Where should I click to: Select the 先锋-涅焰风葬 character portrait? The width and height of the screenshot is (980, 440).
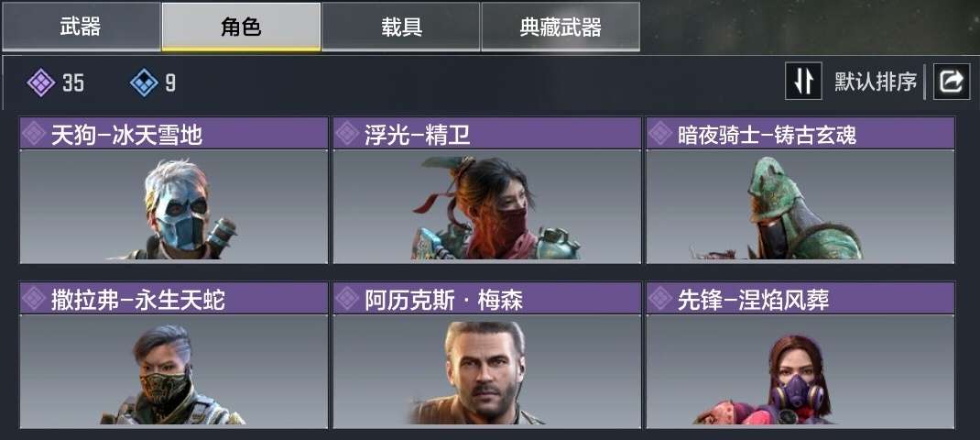pyautogui.click(x=800, y=371)
